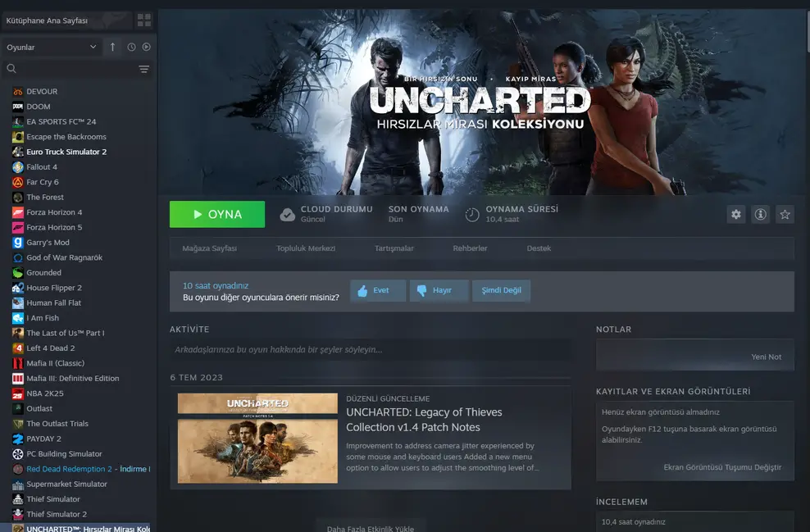
Task: Select DOOM in the game list
Action: [x=39, y=107]
